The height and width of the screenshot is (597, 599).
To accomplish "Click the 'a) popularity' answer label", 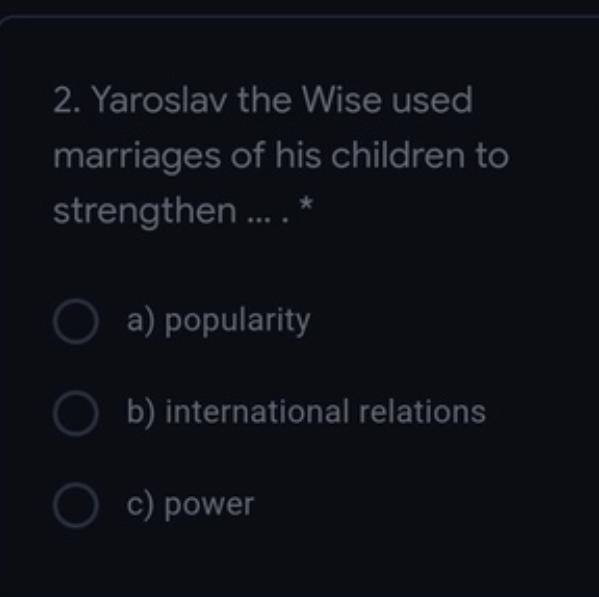I will 218,322.
